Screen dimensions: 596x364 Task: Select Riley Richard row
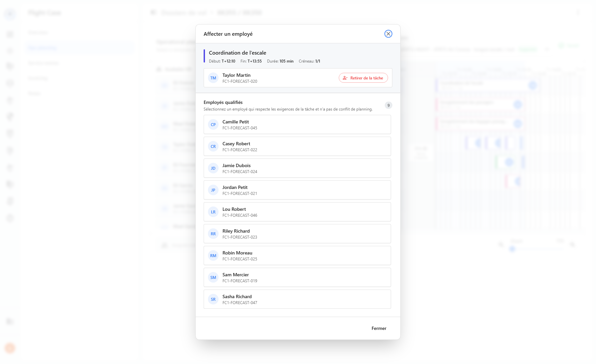(x=297, y=234)
